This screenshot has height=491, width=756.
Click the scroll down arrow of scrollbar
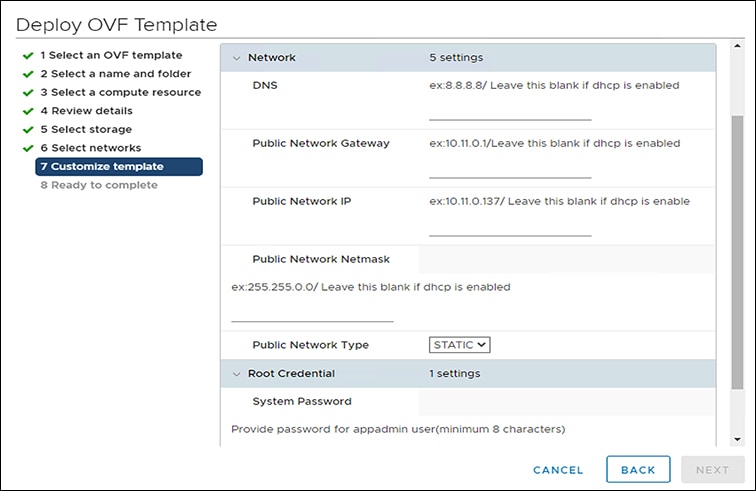(x=737, y=439)
